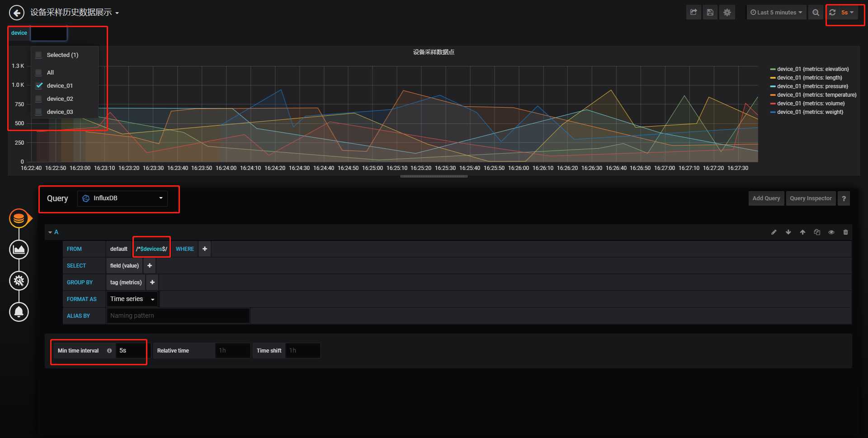The width and height of the screenshot is (868, 438).
Task: Open the 5s refresh interval dropdown
Action: click(x=848, y=13)
